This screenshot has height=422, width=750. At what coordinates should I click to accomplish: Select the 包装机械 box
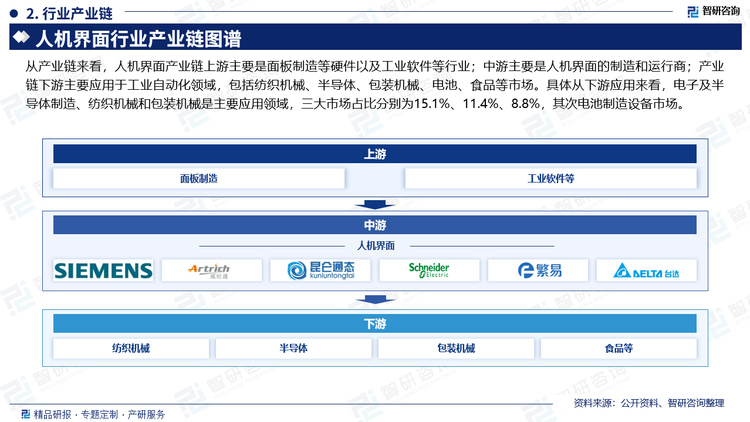456,348
